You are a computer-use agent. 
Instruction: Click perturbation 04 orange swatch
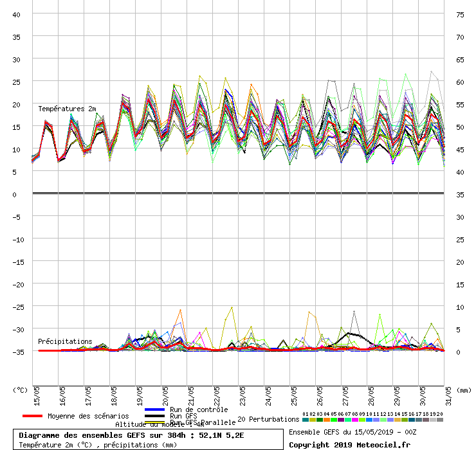[x=327, y=420]
